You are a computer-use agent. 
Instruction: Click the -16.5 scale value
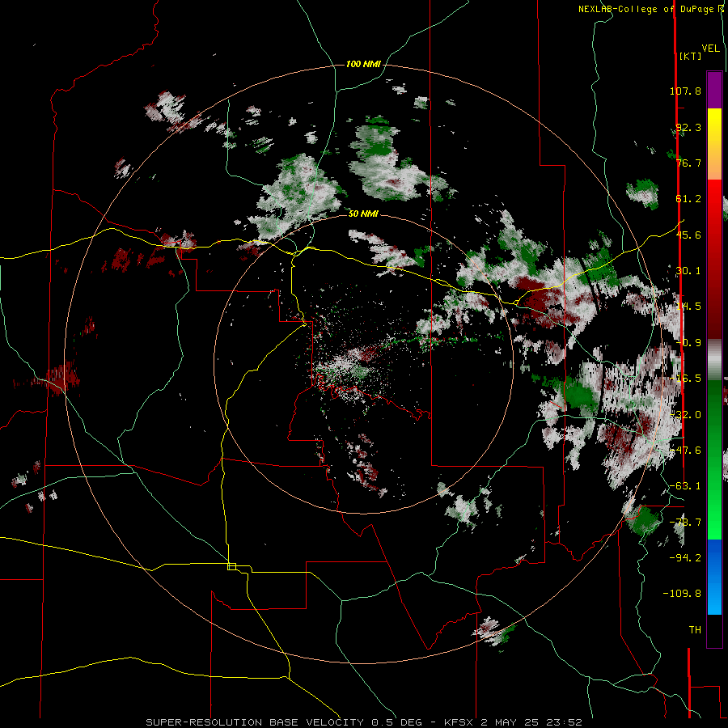[685, 379]
